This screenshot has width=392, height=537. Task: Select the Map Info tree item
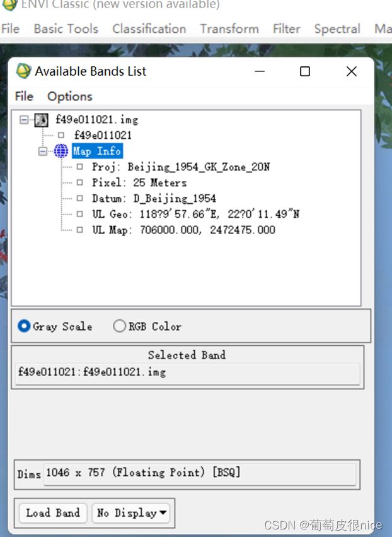point(97,151)
